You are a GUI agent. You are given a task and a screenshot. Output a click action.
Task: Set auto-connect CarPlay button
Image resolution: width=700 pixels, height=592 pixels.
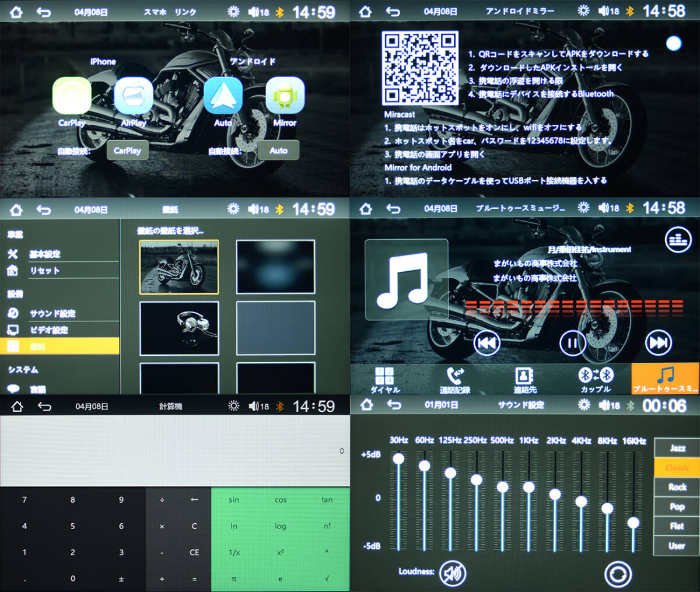coord(127,150)
